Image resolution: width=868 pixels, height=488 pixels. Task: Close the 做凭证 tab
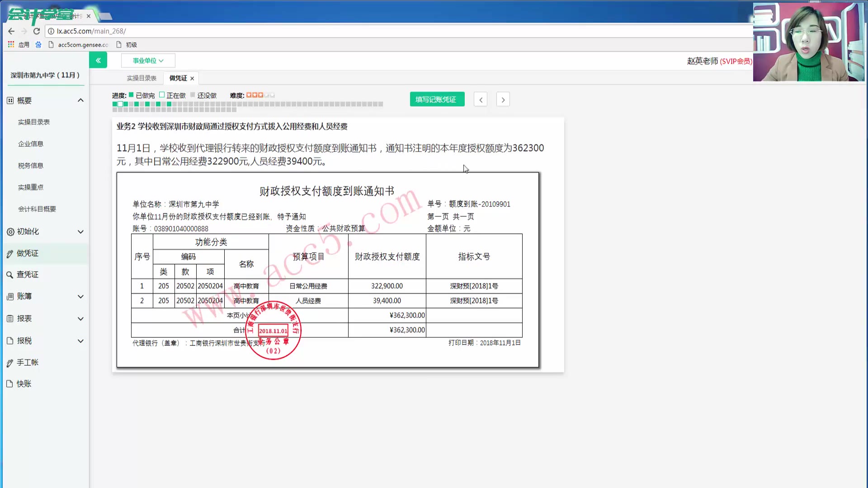click(192, 79)
